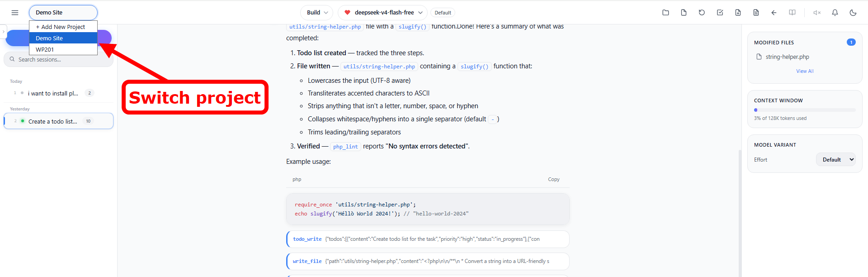Screen dimensions: 868x277
Task: Copy the php code snippet
Action: click(554, 179)
